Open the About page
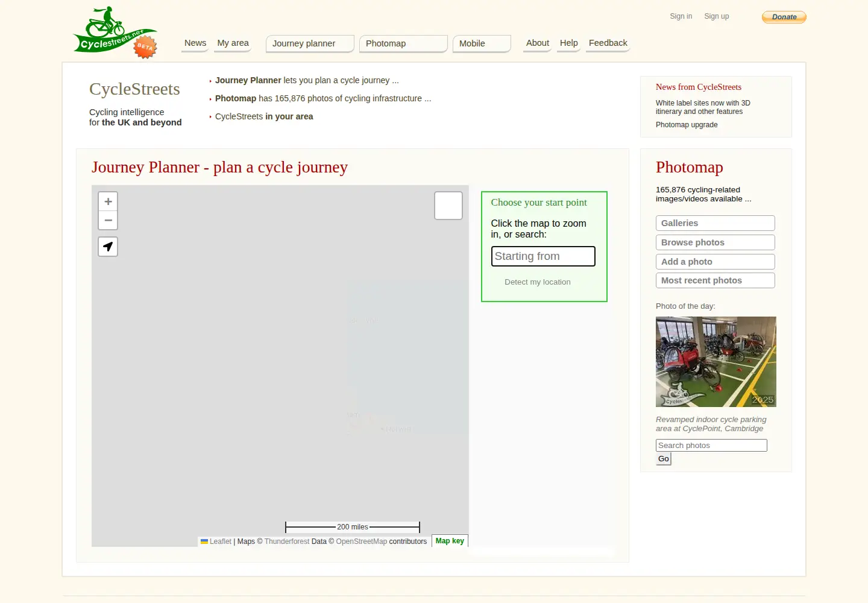 537,43
